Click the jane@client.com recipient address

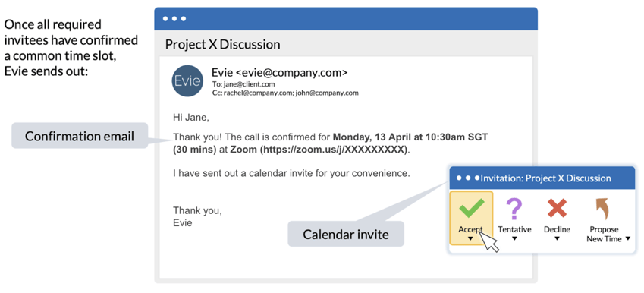tap(249, 84)
